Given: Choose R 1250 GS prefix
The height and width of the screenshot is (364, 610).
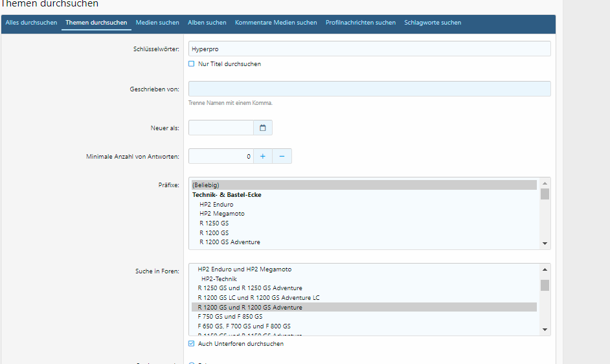Looking at the screenshot, I should tap(364, 223).
